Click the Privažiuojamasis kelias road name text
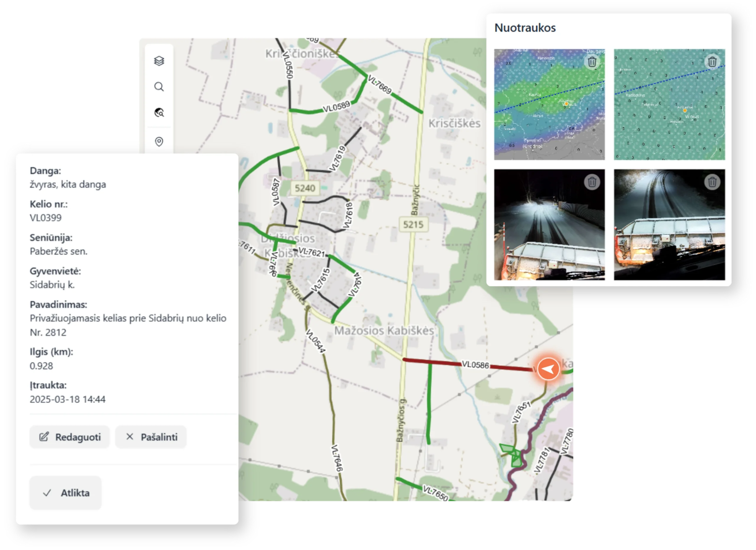Image resolution: width=756 pixels, height=550 pixels. click(128, 325)
